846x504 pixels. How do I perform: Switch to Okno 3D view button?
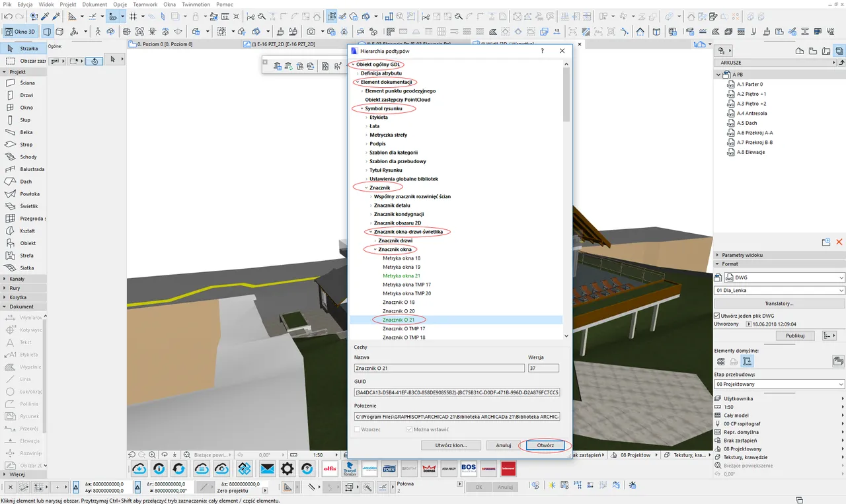20,31
